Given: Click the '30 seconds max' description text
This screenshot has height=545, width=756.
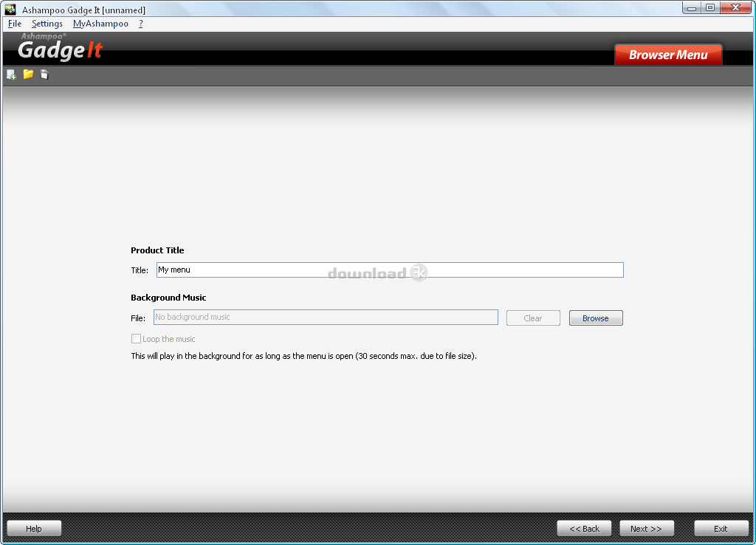Looking at the screenshot, I should pyautogui.click(x=303, y=356).
